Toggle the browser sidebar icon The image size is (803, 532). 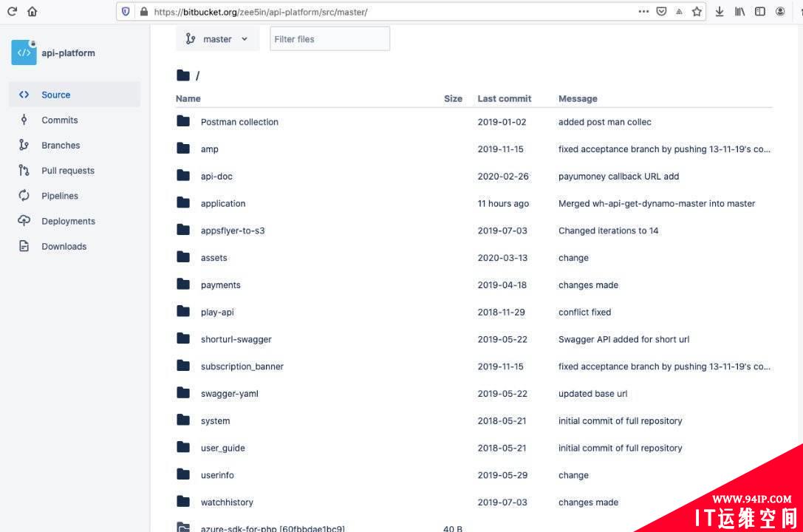[760, 11]
